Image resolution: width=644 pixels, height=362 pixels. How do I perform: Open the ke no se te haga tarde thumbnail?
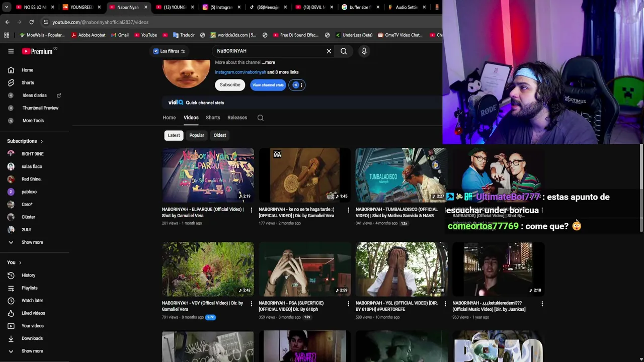pyautogui.click(x=304, y=174)
